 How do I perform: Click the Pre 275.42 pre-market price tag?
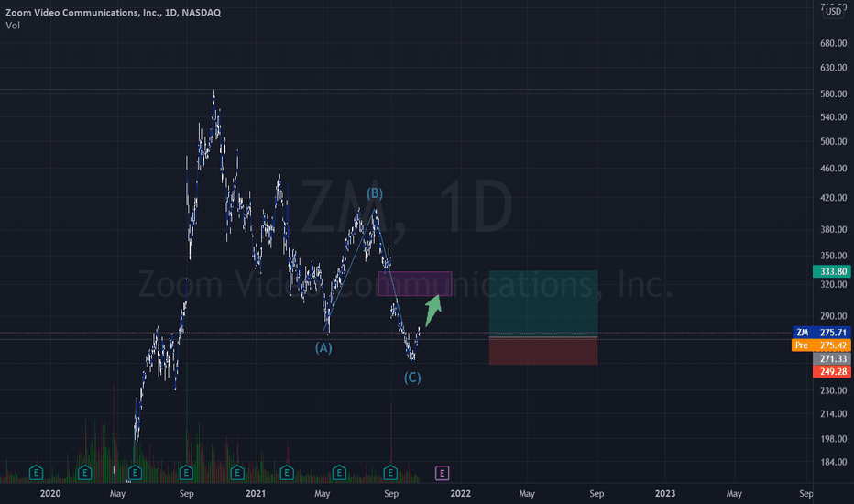point(821,345)
